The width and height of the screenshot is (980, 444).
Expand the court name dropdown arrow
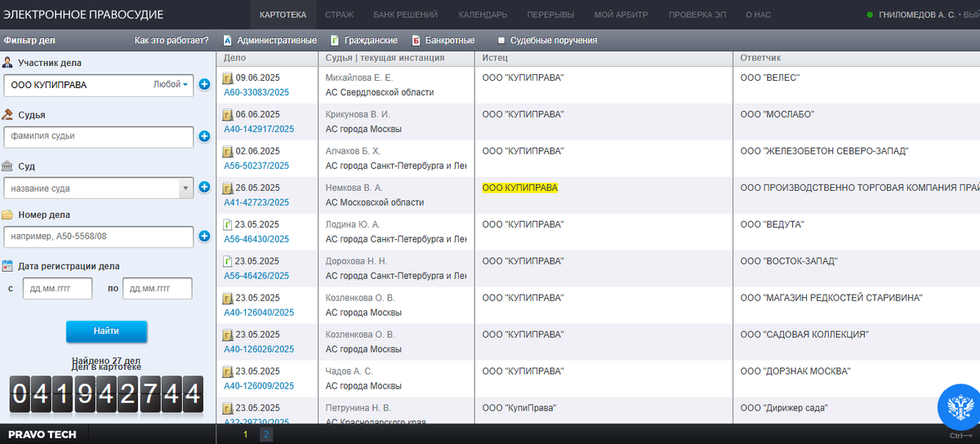coord(185,188)
